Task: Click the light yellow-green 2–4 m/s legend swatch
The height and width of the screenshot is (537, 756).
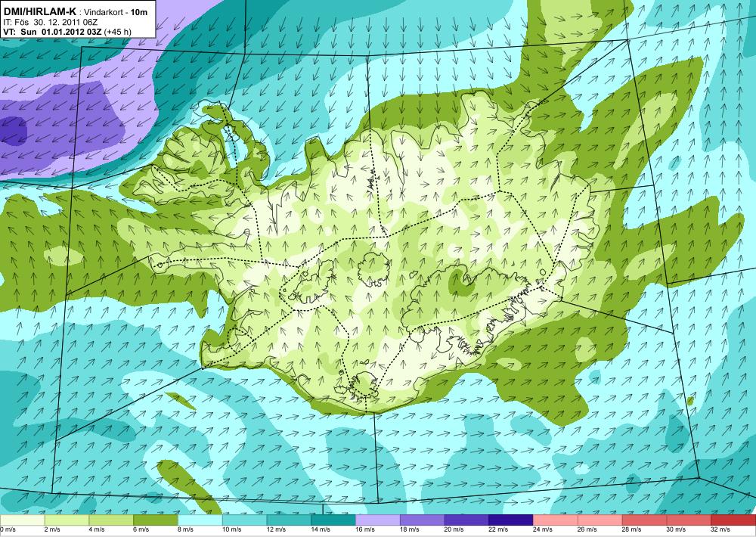Action: click(67, 520)
